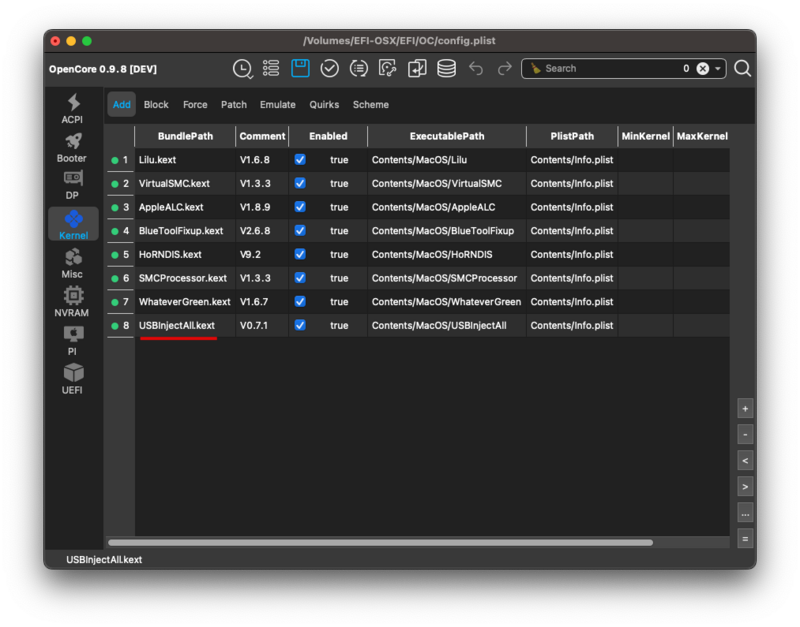This screenshot has height=627, width=800.
Task: Click the horizontal scrollbar under the table
Action: pos(395,542)
